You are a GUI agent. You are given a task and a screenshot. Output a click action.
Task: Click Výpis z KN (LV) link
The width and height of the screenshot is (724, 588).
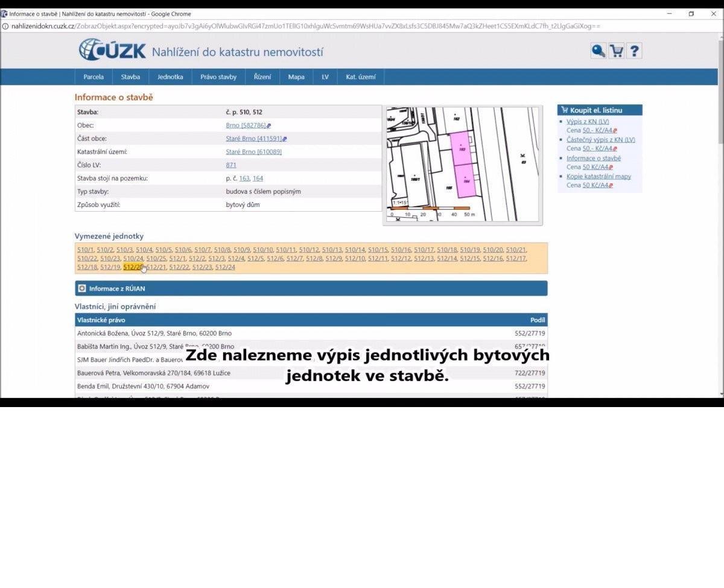[x=588, y=122]
